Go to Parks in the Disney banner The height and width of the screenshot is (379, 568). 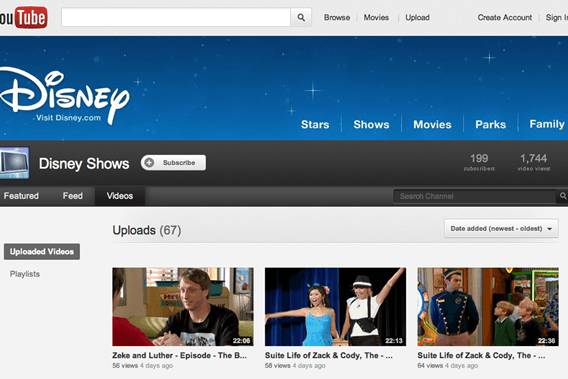click(x=490, y=124)
